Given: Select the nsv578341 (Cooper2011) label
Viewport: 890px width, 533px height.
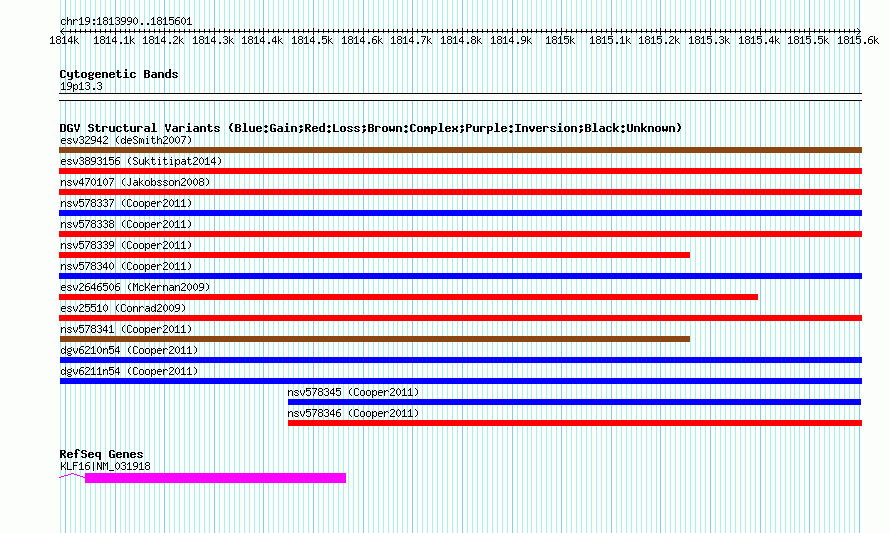Looking at the screenshot, I should point(126,329).
